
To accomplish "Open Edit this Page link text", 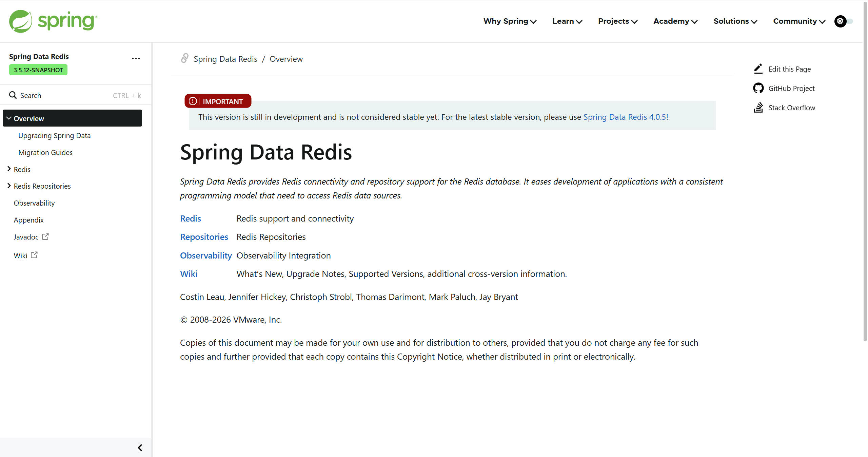I will 789,69.
